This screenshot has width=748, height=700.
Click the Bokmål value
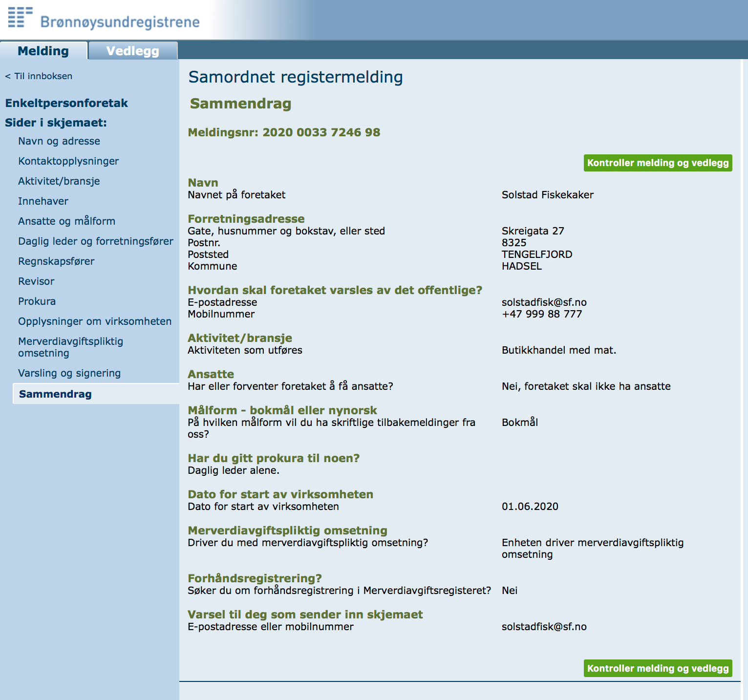pos(520,423)
